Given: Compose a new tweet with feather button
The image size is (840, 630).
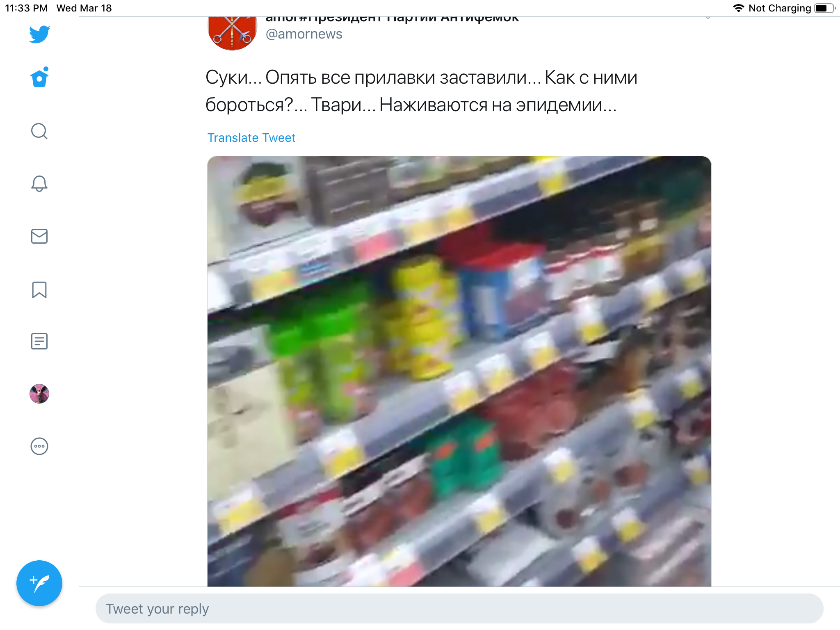Looking at the screenshot, I should (39, 583).
